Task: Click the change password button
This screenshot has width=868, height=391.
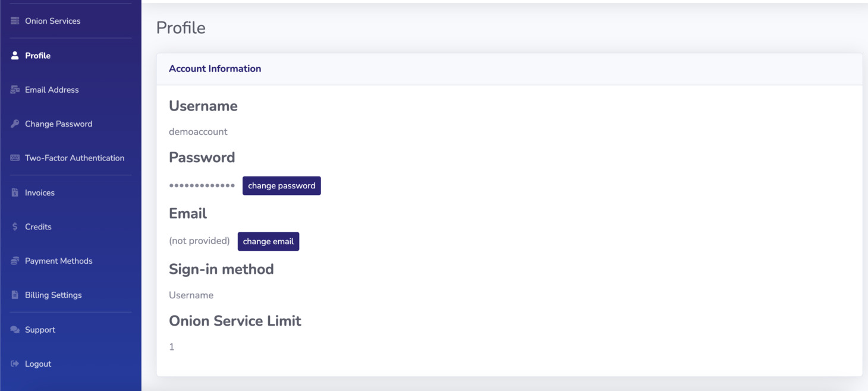Action: (x=282, y=185)
